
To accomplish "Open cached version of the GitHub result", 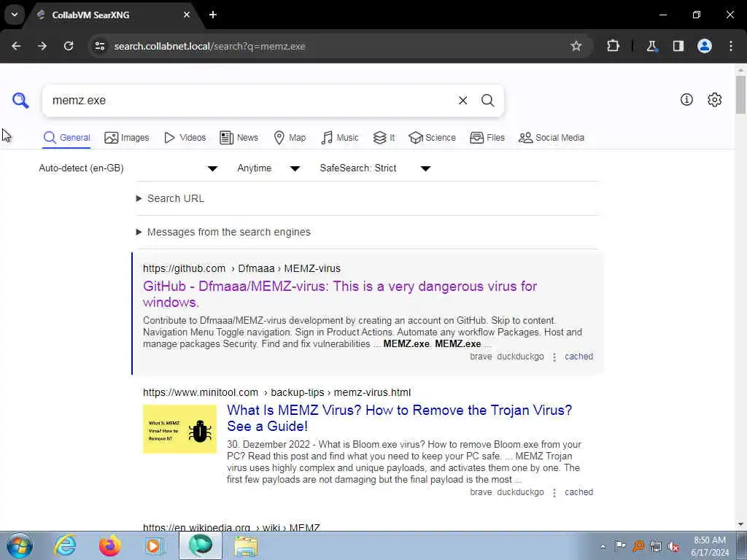I will click(x=578, y=357).
